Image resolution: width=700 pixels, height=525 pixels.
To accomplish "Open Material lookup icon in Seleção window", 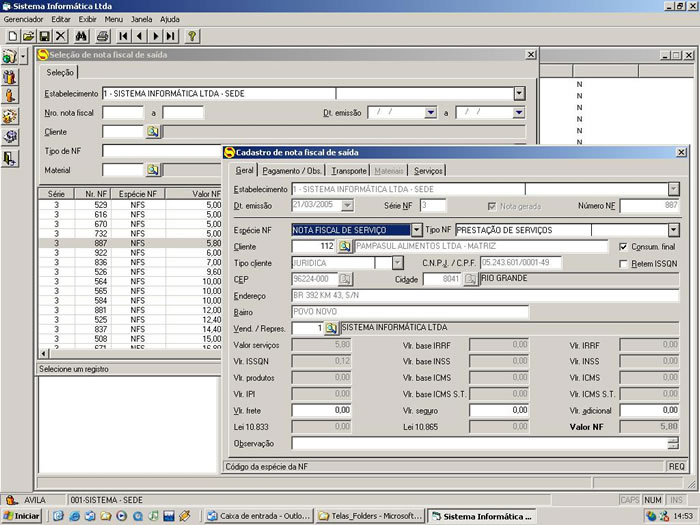I will click(153, 170).
